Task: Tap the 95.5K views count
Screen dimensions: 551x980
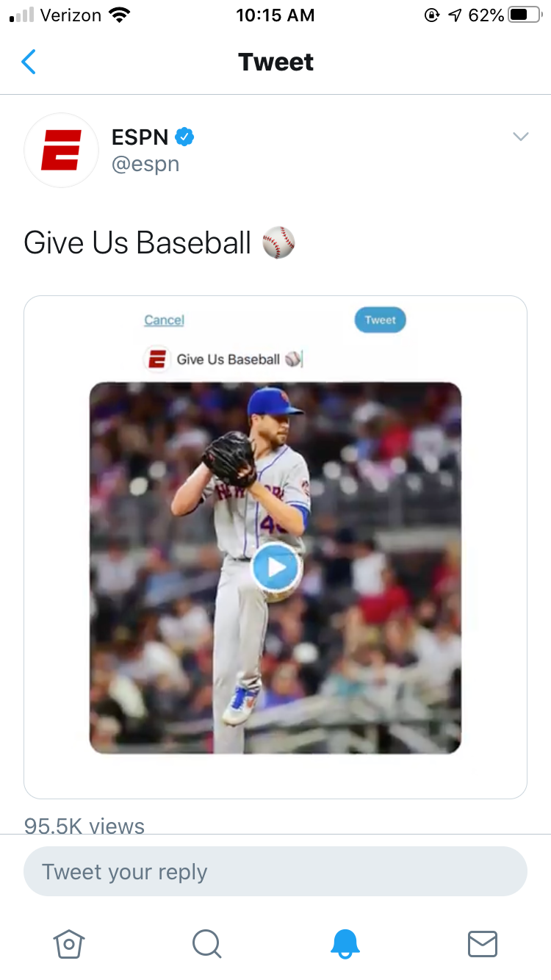Action: pyautogui.click(x=84, y=826)
